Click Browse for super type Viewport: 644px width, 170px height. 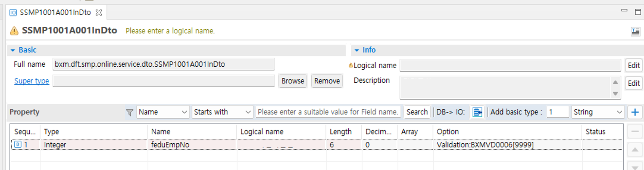click(293, 81)
